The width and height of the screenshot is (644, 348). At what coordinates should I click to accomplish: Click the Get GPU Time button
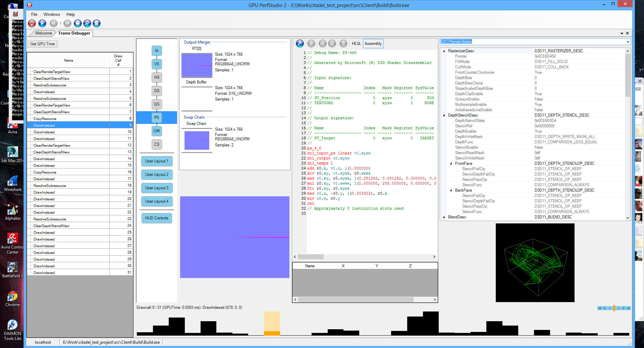pos(42,44)
